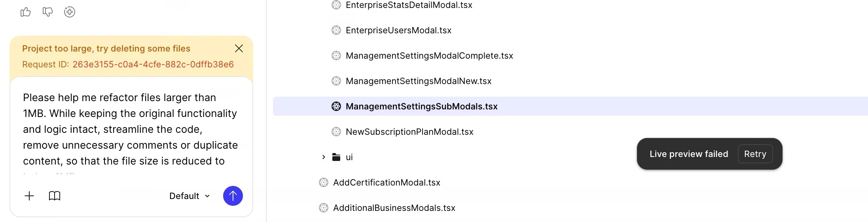
Task: Open ManagementSettingsModalNew.tsx file
Action: [419, 81]
